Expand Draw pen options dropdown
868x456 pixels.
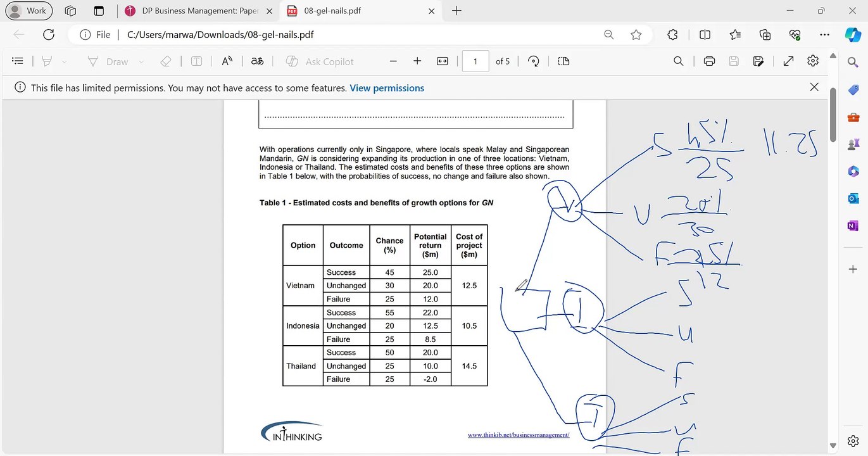[x=141, y=61]
